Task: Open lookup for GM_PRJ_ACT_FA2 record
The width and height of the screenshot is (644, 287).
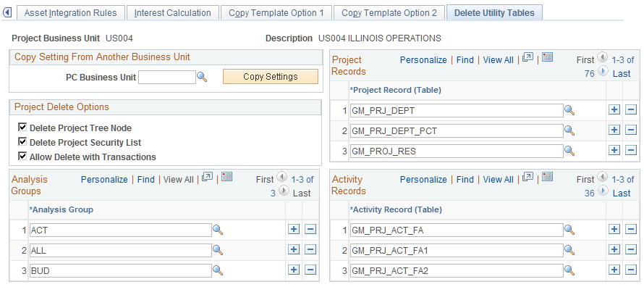Action: click(569, 270)
